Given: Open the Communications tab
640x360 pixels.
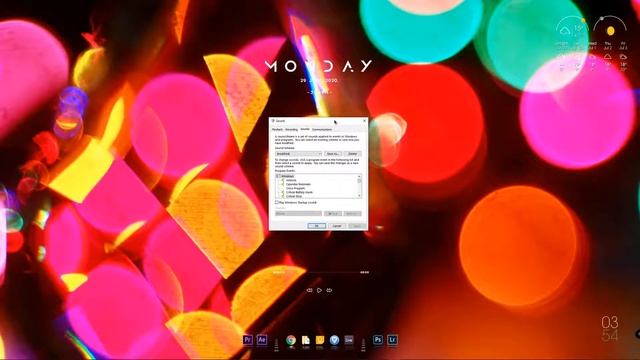Looking at the screenshot, I should tap(322, 129).
